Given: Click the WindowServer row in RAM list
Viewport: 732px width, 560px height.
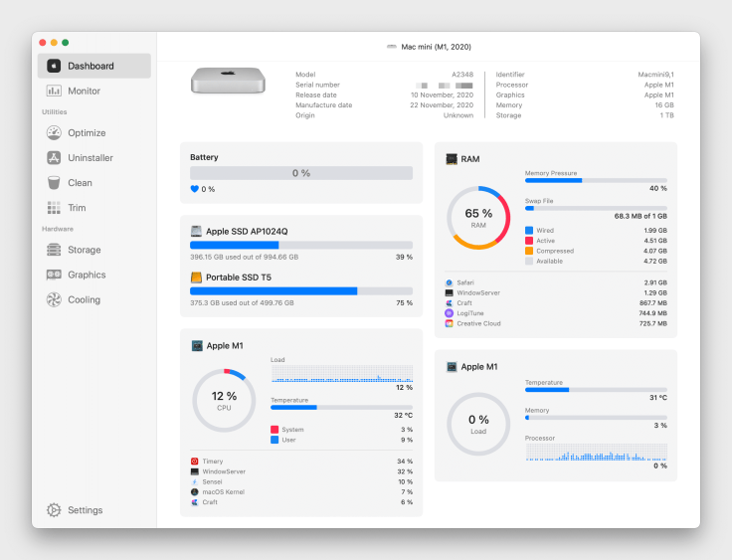Looking at the screenshot, I should tap(556, 292).
